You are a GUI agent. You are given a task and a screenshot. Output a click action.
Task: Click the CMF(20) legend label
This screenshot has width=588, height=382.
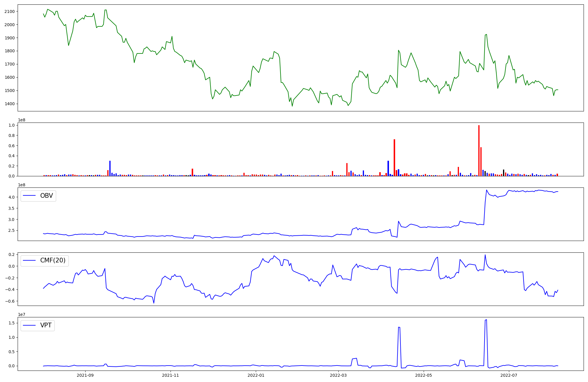pos(53,260)
